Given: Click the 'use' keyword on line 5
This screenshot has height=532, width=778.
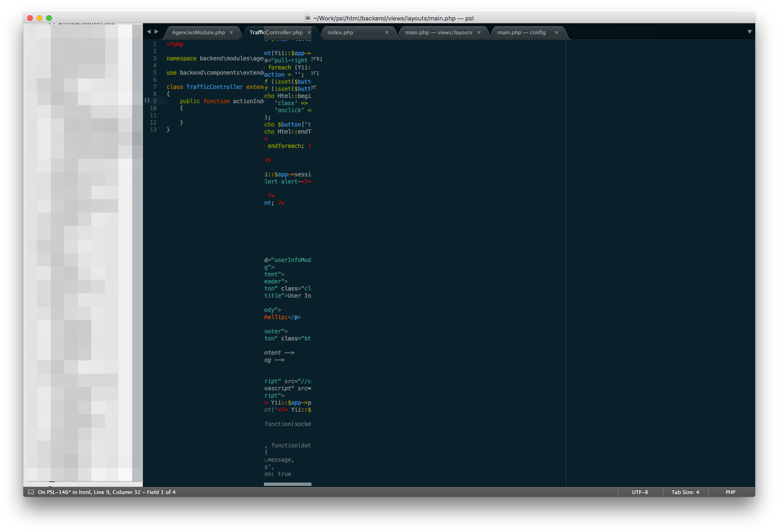Looking at the screenshot, I should [171, 73].
